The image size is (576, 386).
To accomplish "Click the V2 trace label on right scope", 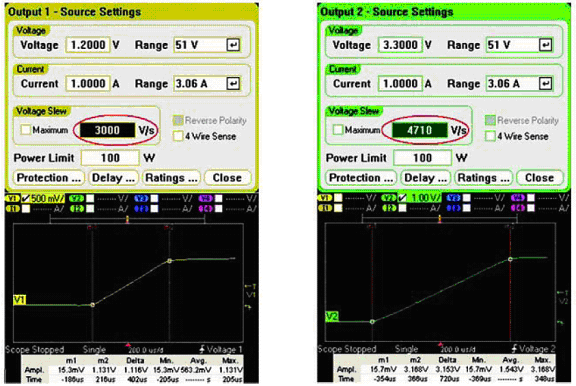I will tap(332, 316).
